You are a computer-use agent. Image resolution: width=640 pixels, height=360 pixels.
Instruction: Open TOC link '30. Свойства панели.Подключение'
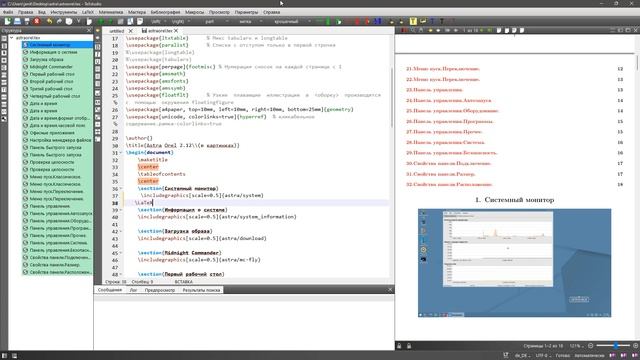449,163
